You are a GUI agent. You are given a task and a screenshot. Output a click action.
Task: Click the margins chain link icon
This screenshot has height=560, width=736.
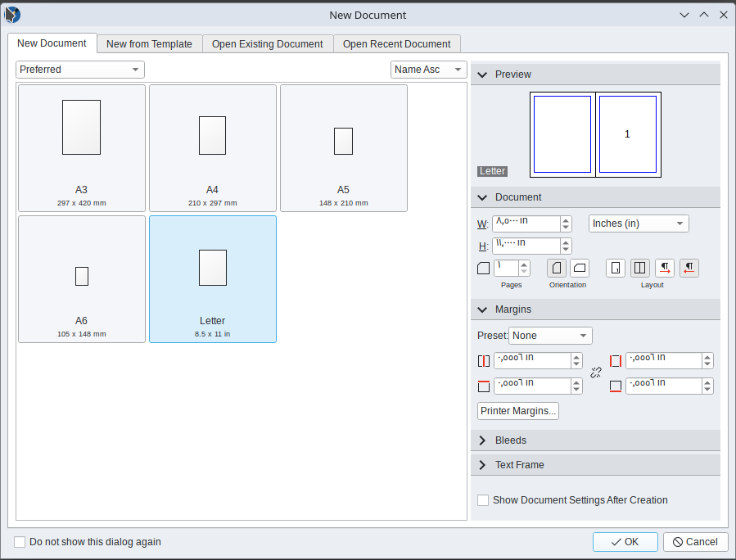click(596, 373)
